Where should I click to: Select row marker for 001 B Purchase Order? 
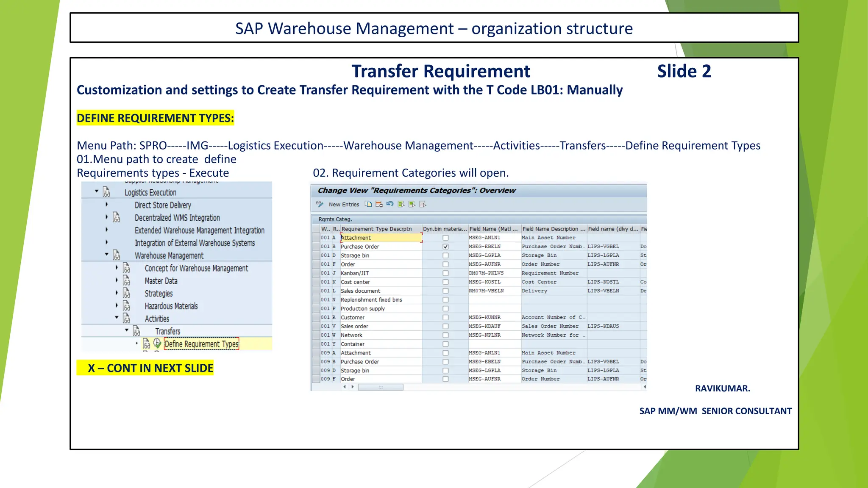315,247
